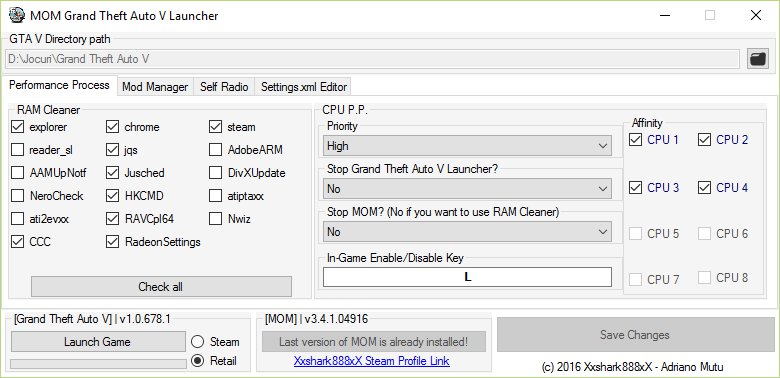Screen dimensions: 780x378
Task: Select the Retail radio button
Action: click(197, 361)
